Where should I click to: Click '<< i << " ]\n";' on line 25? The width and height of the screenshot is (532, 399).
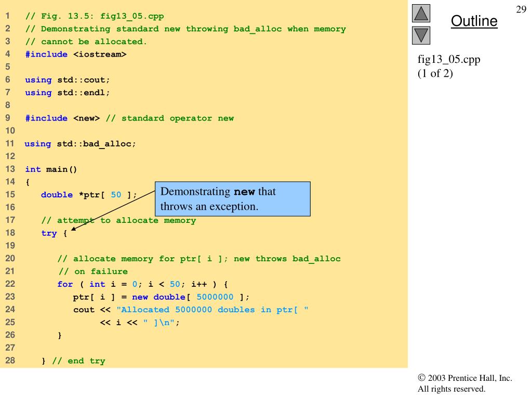click(139, 322)
